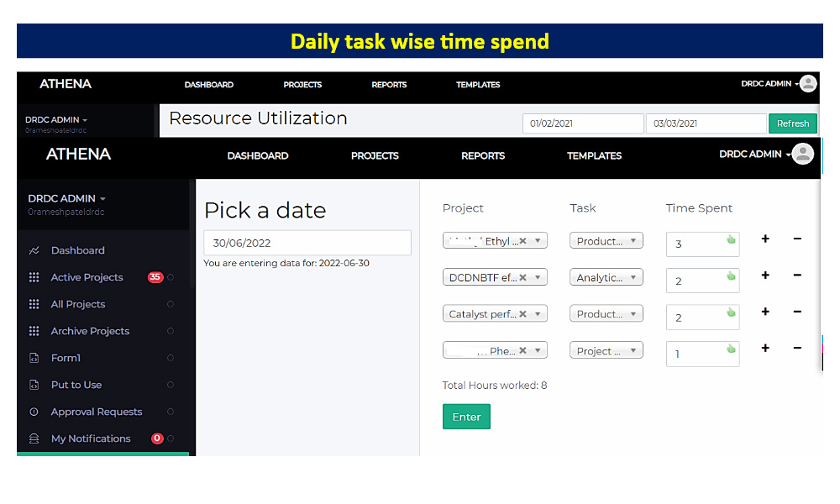Open the Project task dropdown in last row
Viewport: 840px width, 504px height.
606,350
